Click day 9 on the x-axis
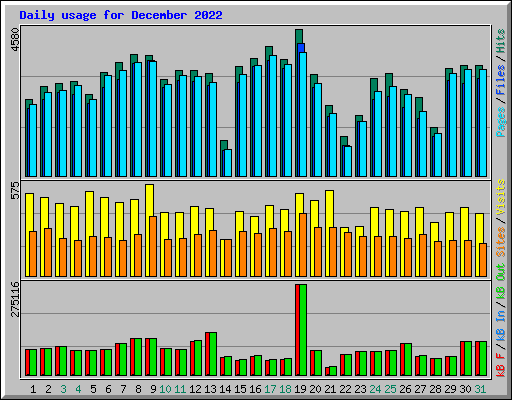The image size is (512, 400). tap(153, 389)
